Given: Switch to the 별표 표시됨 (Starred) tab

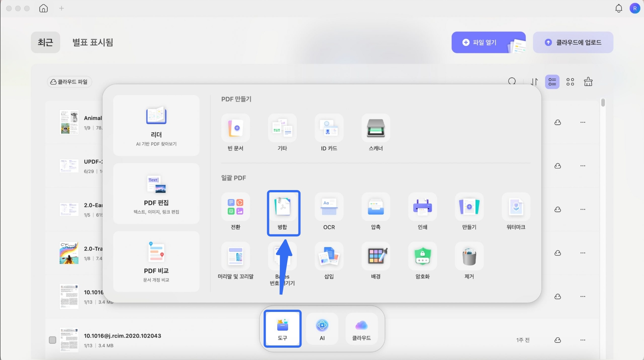Looking at the screenshot, I should [92, 42].
